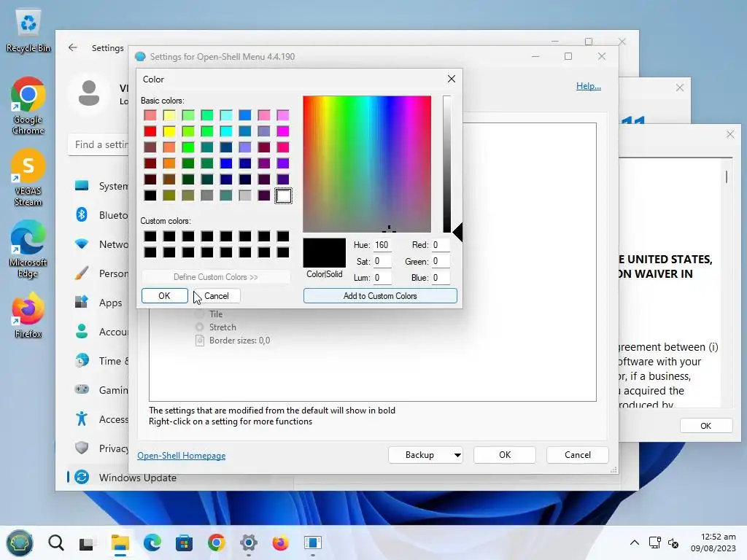Click the Accessibility category icon
This screenshot has width=747, height=560.
pyautogui.click(x=82, y=419)
